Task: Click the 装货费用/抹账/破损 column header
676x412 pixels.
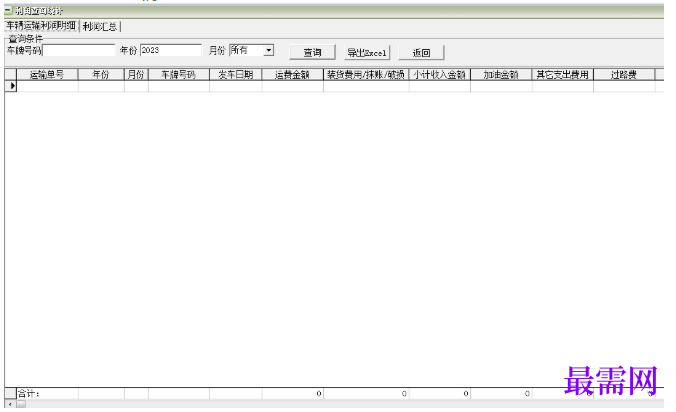Action: coord(366,75)
